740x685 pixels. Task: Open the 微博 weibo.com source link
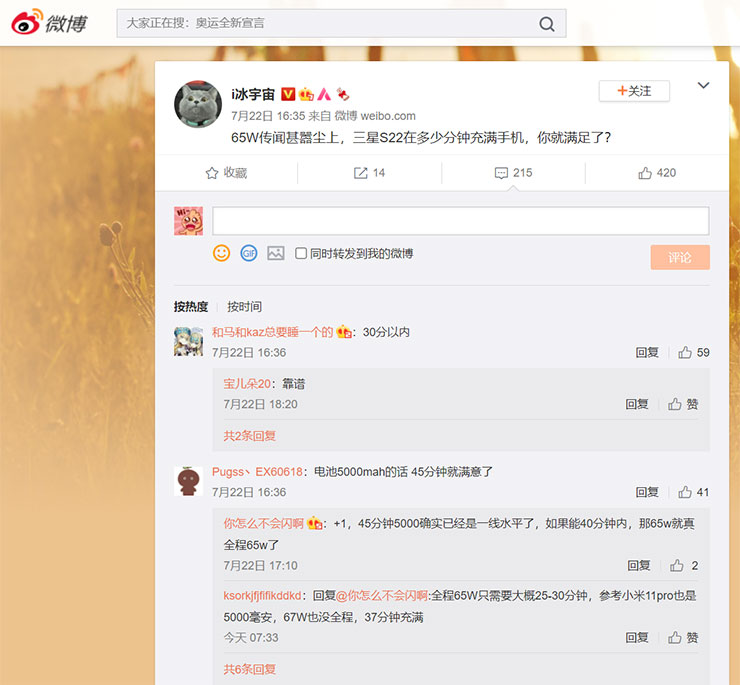coord(375,116)
